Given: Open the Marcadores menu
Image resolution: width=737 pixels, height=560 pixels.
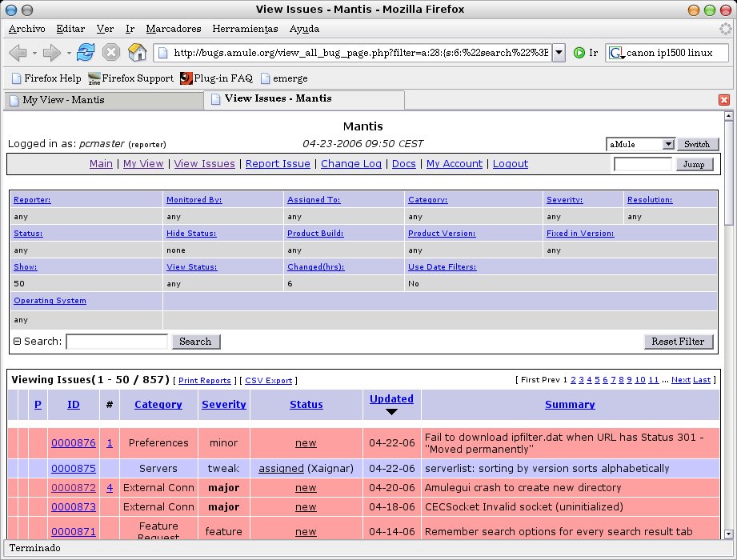Looking at the screenshot, I should [174, 29].
